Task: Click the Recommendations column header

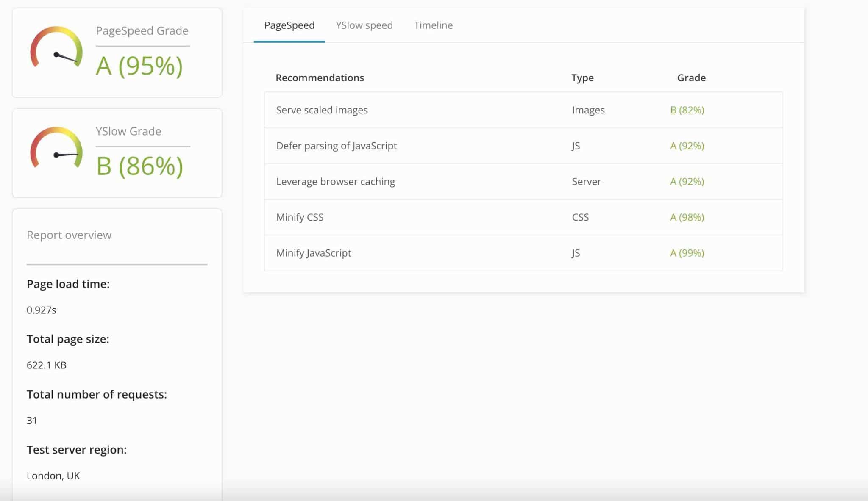Action: click(x=320, y=78)
